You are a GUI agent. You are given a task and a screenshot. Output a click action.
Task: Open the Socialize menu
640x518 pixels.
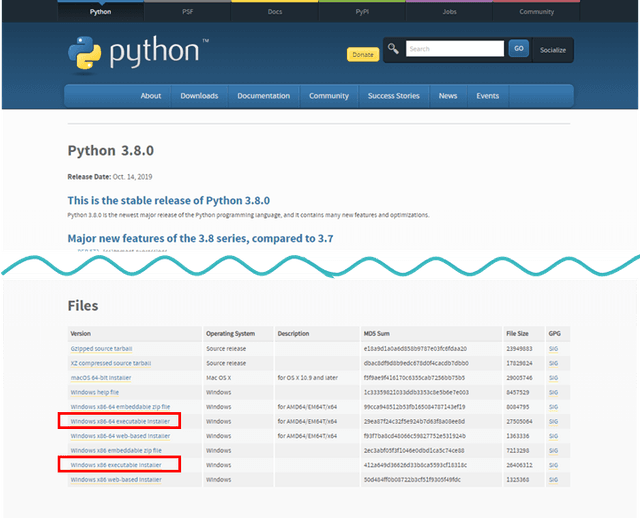coord(553,50)
